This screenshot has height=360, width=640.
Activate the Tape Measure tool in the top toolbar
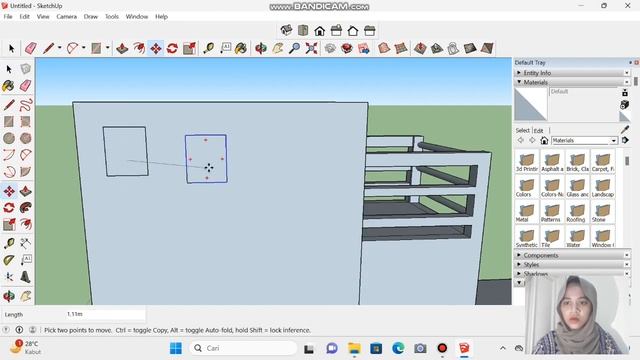[209, 48]
